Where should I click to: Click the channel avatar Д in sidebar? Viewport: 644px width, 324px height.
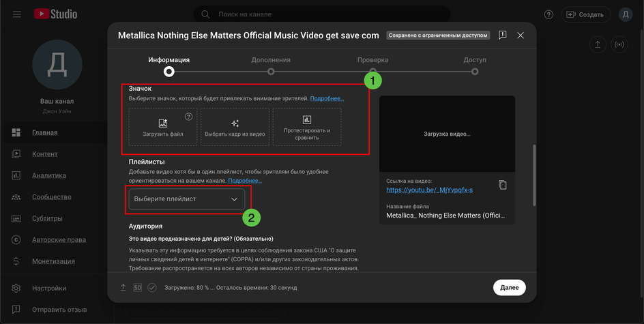tap(57, 65)
